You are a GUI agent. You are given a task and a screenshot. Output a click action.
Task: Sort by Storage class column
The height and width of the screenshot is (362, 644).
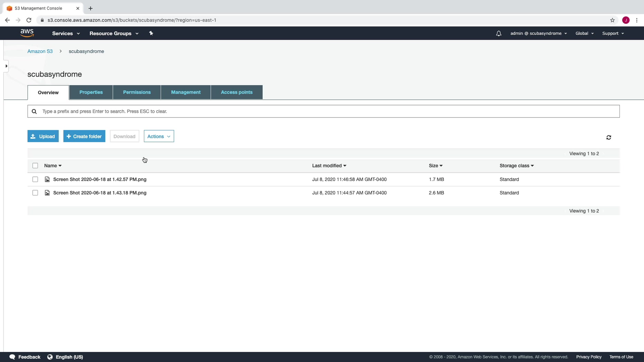(517, 165)
